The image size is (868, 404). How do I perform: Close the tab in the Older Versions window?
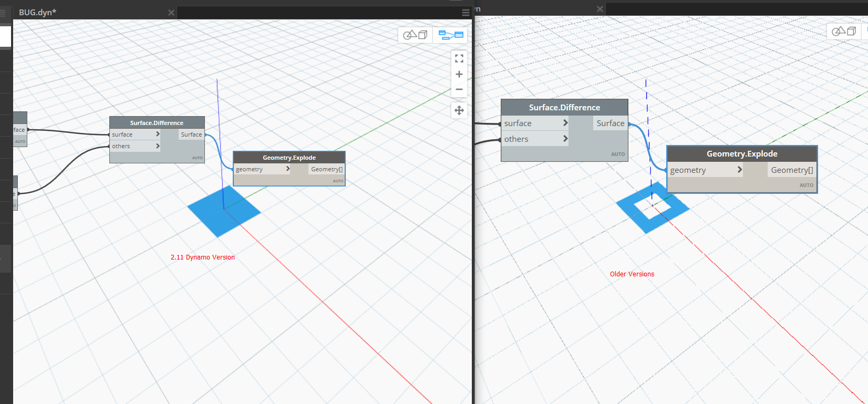tap(600, 9)
